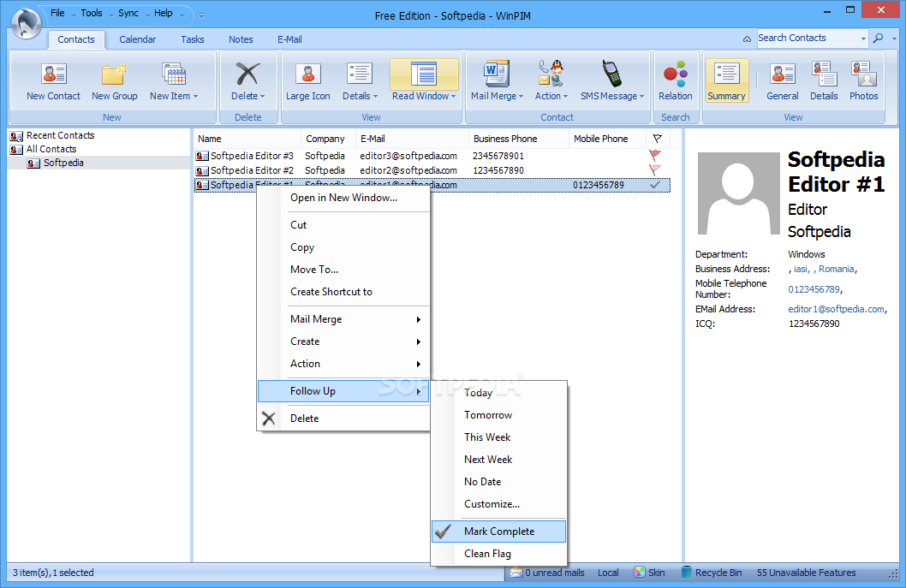The width and height of the screenshot is (906, 588).
Task: Toggle Mark Complete for the contact
Action: coord(498,532)
